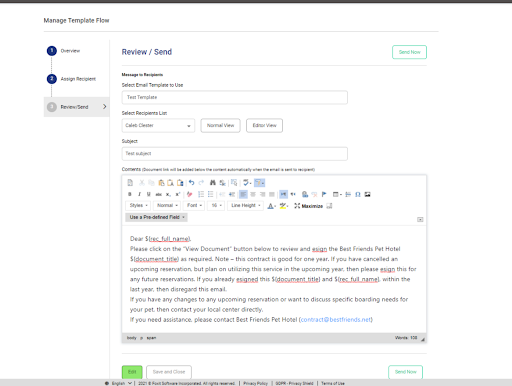This screenshot has width=512, height=386.
Task: Click the Editor View button
Action: 264,126
